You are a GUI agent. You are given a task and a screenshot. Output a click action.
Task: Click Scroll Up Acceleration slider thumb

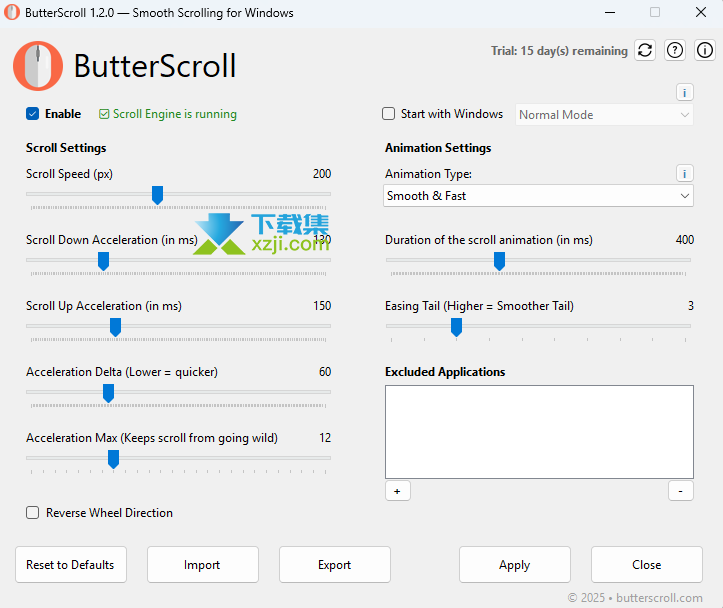(116, 327)
